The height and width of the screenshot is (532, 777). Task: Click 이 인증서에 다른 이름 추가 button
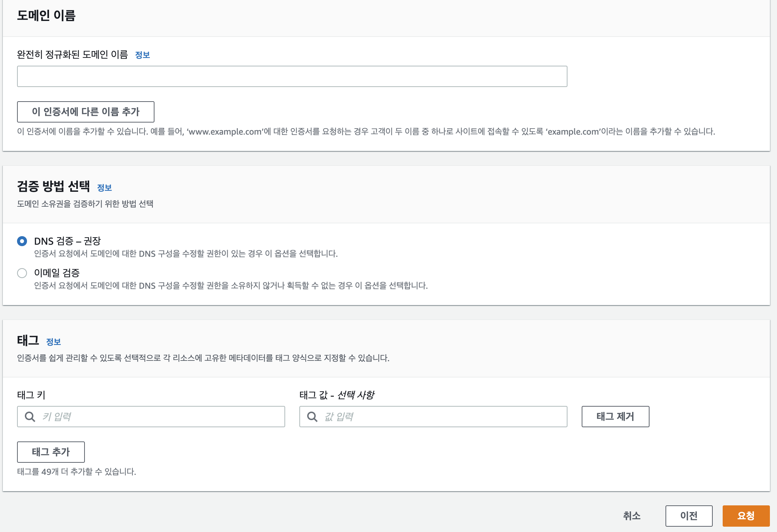86,112
